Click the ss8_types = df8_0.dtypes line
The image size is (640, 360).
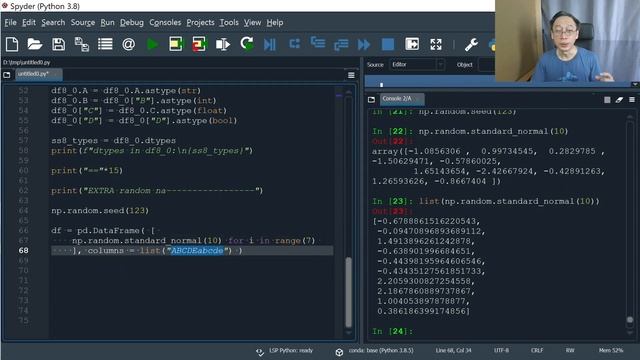[x=113, y=141]
